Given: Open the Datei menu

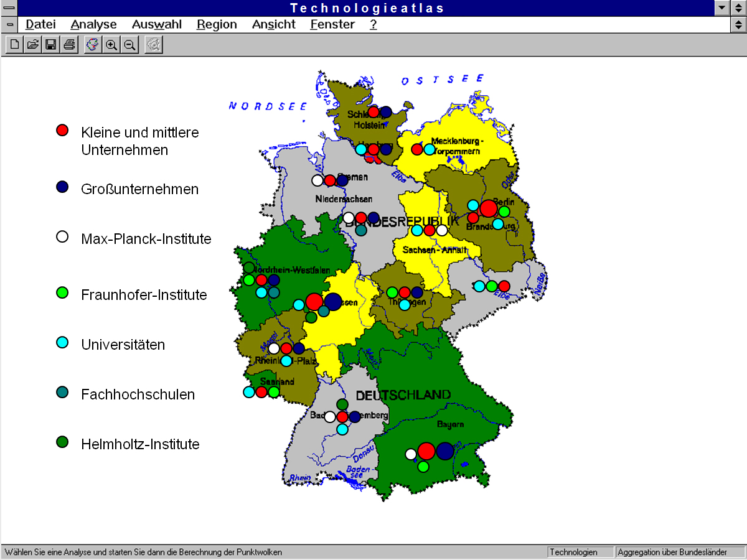Looking at the screenshot, I should click(40, 25).
